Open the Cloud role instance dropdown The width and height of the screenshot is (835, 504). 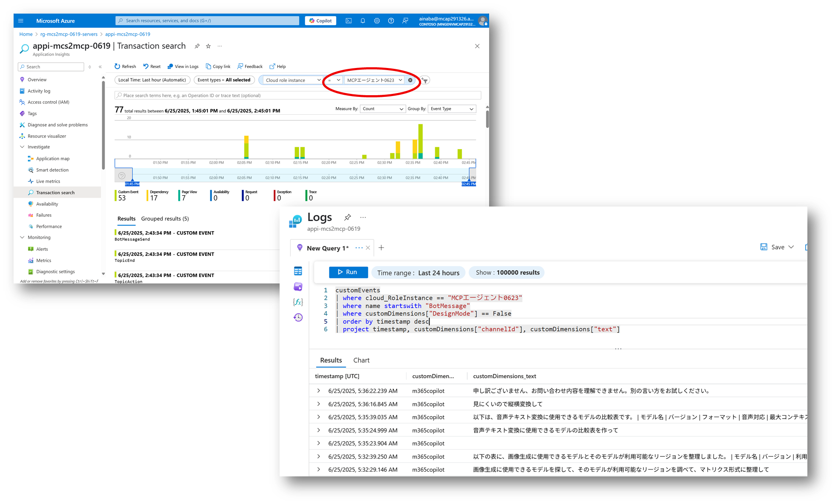click(292, 80)
